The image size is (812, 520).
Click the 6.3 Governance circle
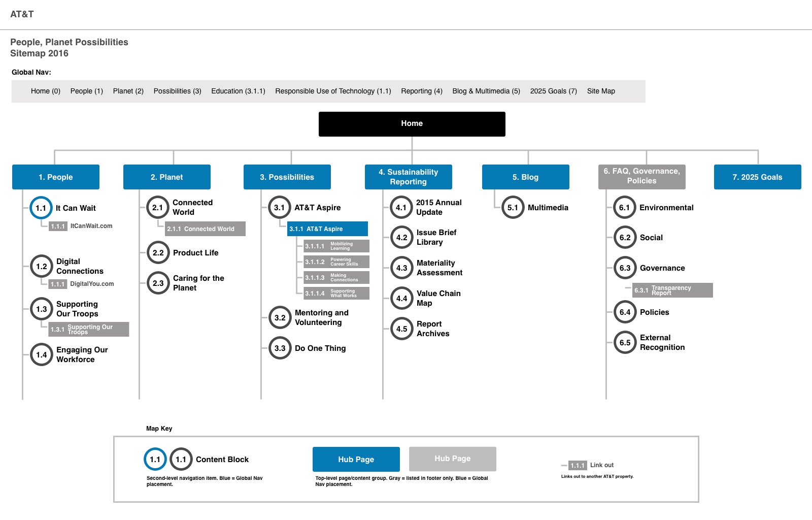625,268
